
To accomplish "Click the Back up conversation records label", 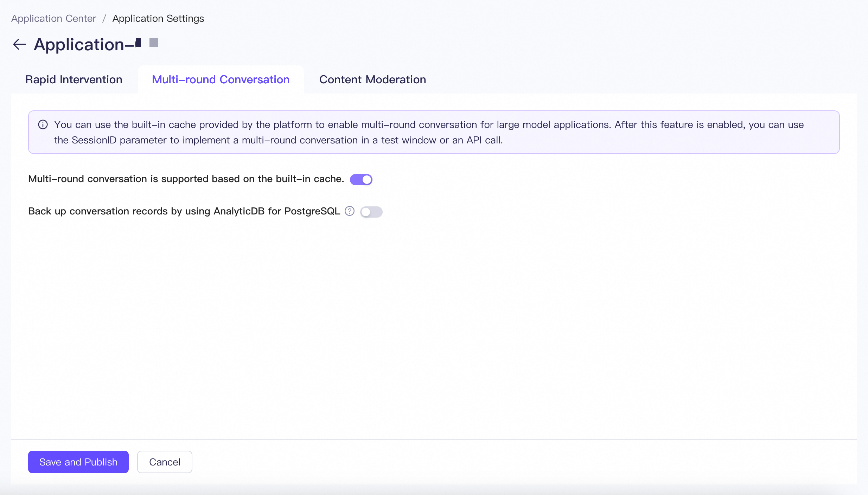I will [184, 211].
